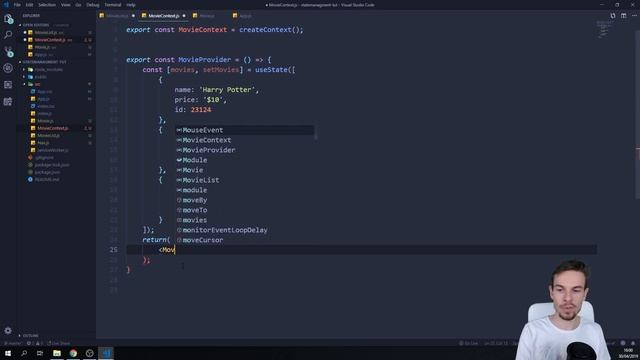
Task: Click unsaved dot on MovieContext.js tab
Action: click(x=184, y=16)
